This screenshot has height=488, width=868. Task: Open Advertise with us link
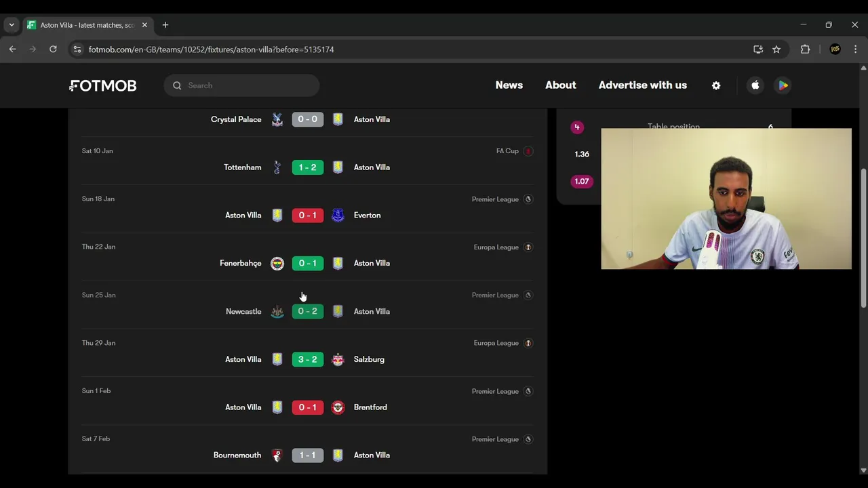tap(643, 85)
